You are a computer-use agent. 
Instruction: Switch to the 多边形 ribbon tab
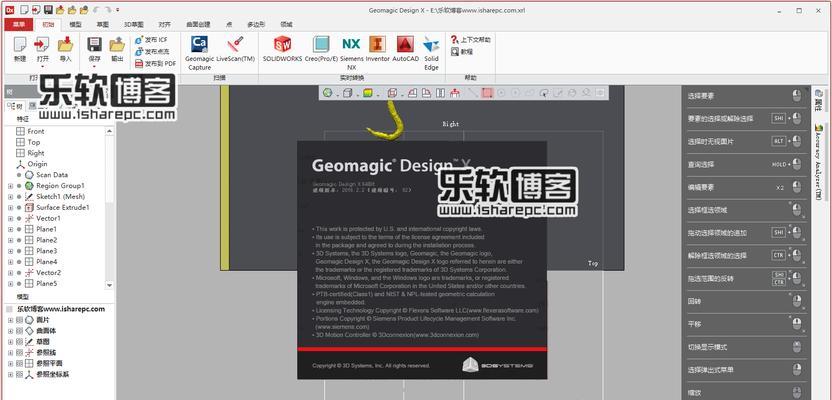(256, 24)
